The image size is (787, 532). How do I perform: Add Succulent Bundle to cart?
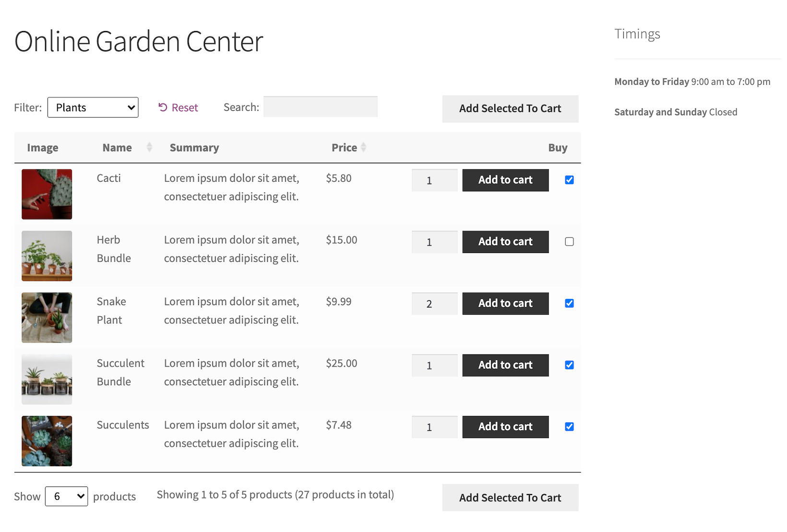coord(505,365)
